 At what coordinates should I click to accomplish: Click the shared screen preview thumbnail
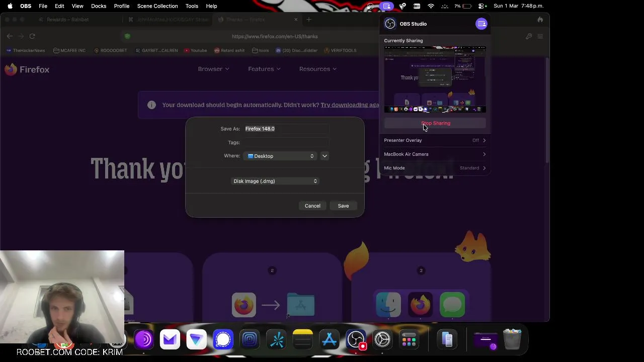(435, 79)
